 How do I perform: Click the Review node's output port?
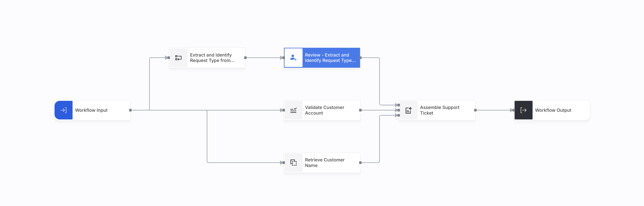click(x=360, y=58)
